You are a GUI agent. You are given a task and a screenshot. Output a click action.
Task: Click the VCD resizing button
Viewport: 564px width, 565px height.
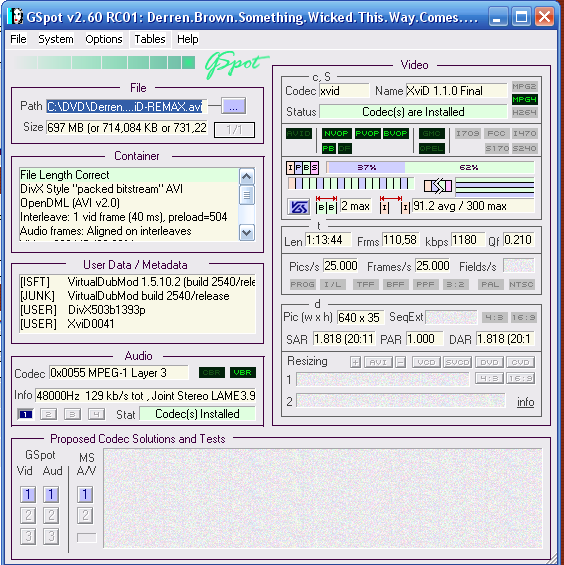tap(426, 362)
